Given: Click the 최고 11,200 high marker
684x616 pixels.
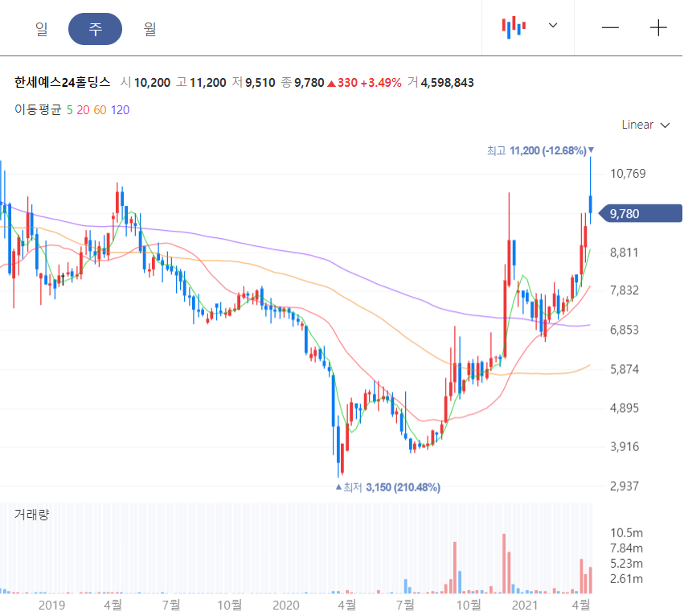Looking at the screenshot, I should click(540, 150).
